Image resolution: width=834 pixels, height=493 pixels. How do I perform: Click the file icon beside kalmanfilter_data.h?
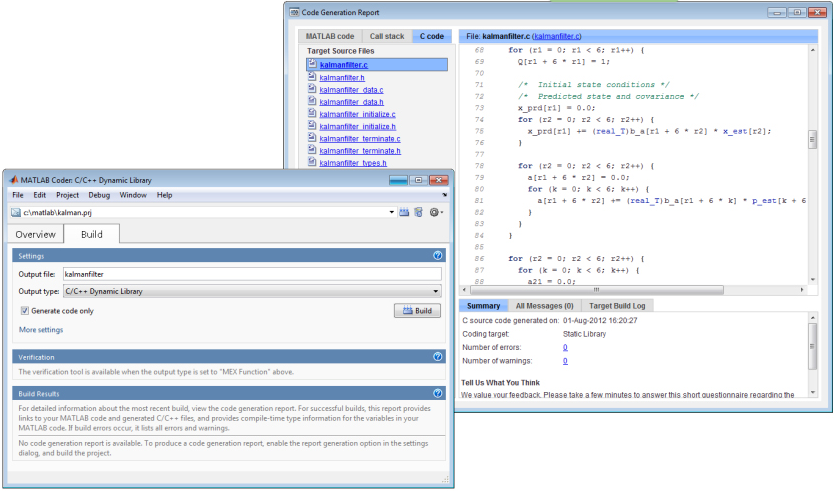312,101
